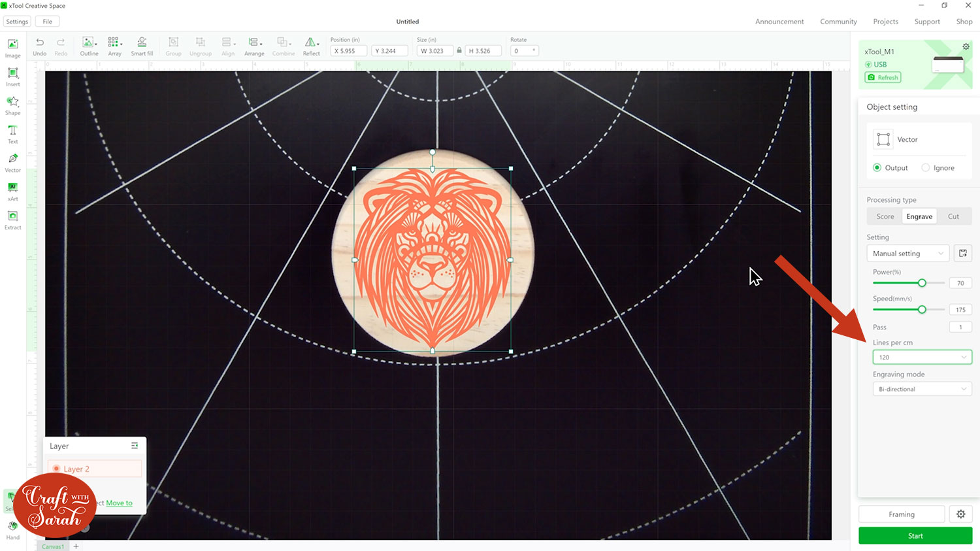Click the Group button in toolbar
Viewport: 980px width, 551px height.
click(173, 46)
